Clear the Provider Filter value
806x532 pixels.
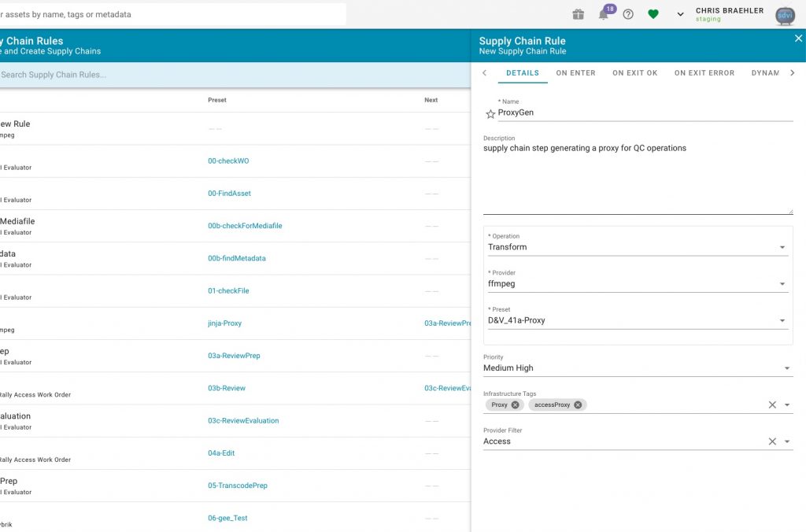tap(772, 441)
